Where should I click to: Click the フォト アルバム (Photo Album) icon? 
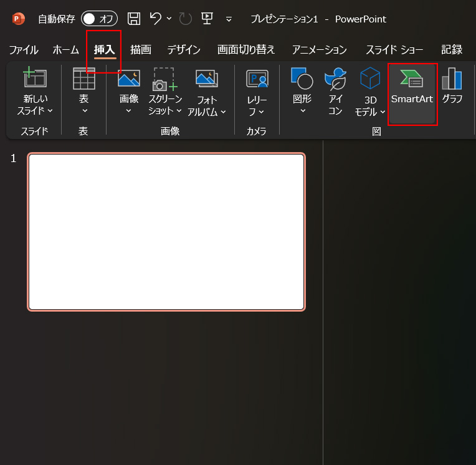point(207,79)
